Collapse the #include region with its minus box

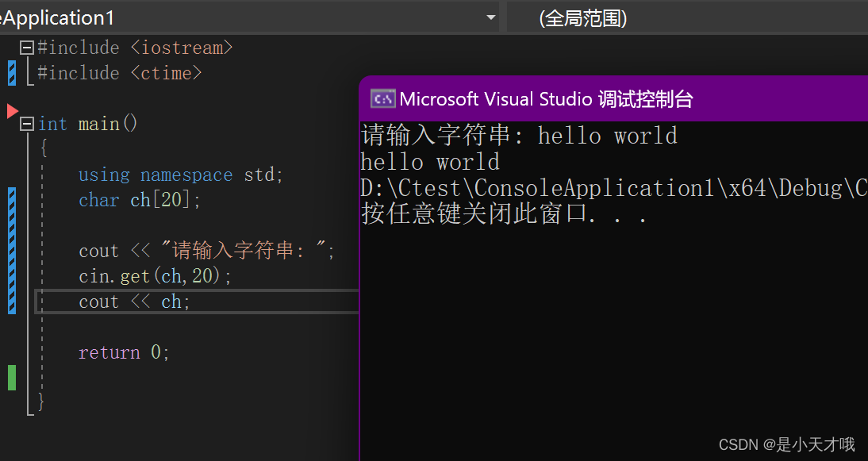(x=26, y=47)
